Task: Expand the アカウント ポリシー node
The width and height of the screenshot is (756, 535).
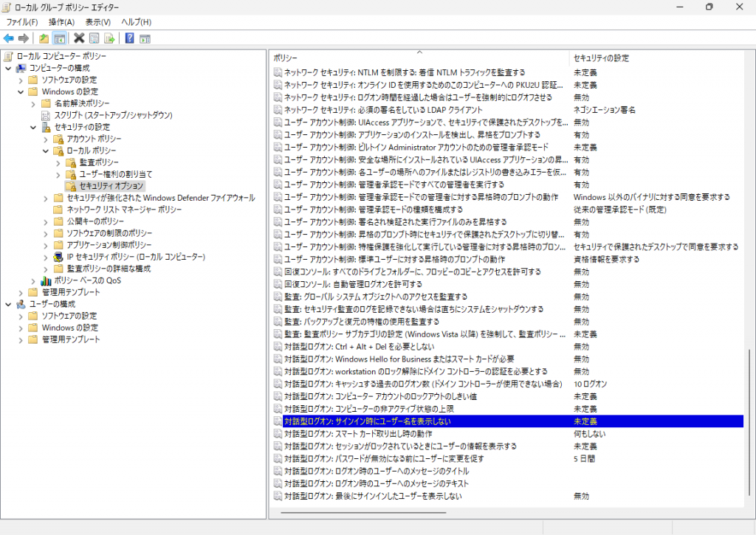Action: coord(46,139)
